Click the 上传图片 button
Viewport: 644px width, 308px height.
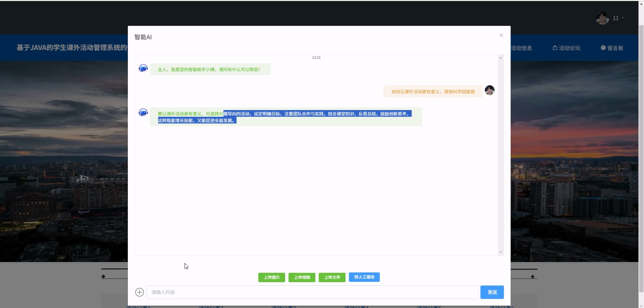[x=271, y=277]
